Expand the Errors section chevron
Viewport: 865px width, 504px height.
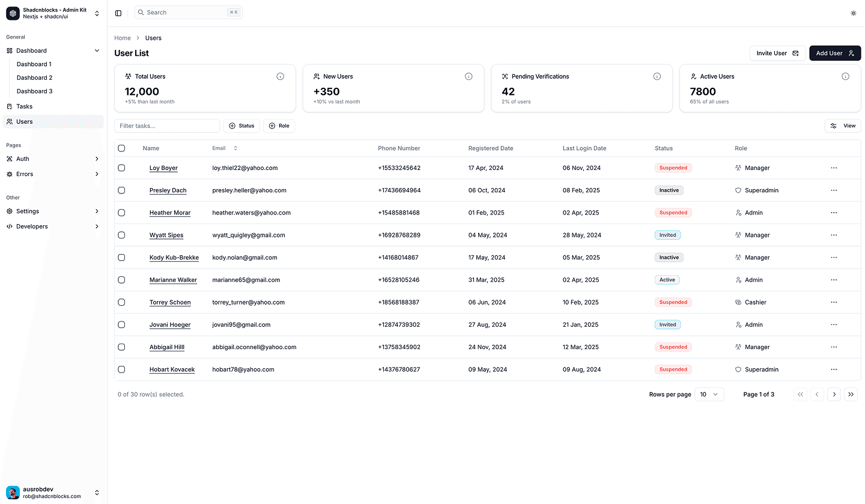tap(97, 174)
